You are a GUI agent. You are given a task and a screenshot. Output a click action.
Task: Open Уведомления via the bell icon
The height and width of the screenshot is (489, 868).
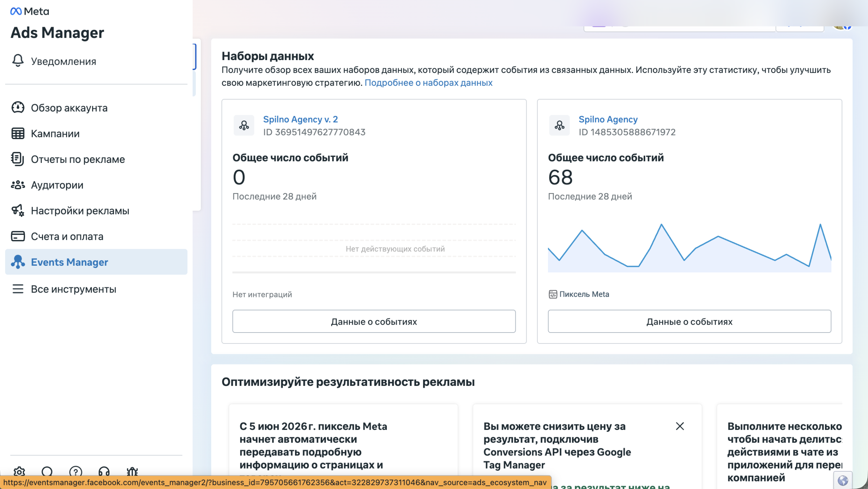click(x=18, y=61)
